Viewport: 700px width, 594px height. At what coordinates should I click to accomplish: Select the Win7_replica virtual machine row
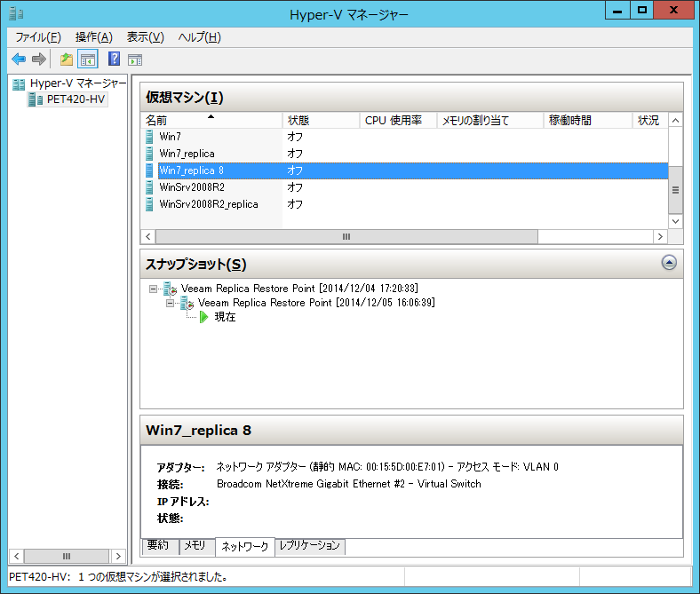click(404, 154)
